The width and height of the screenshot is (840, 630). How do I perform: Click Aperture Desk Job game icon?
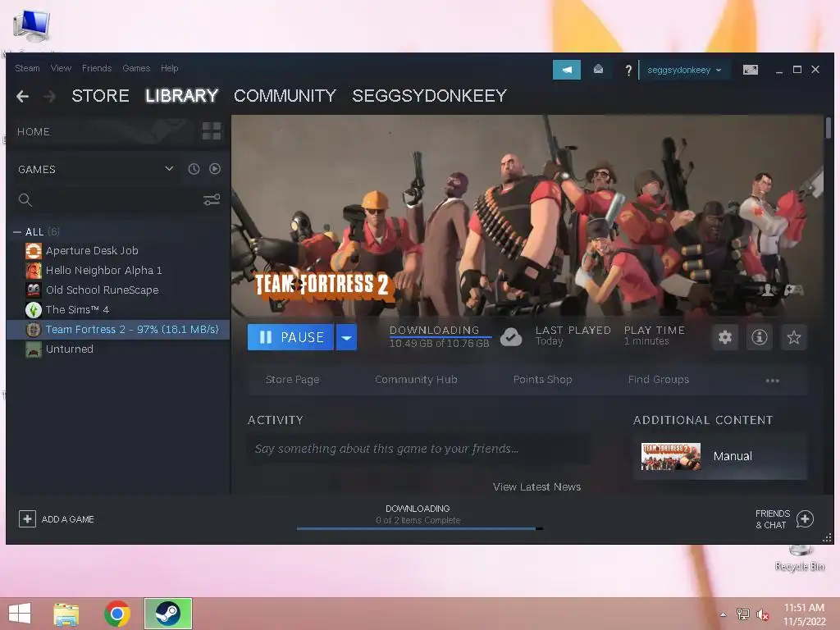pos(33,251)
